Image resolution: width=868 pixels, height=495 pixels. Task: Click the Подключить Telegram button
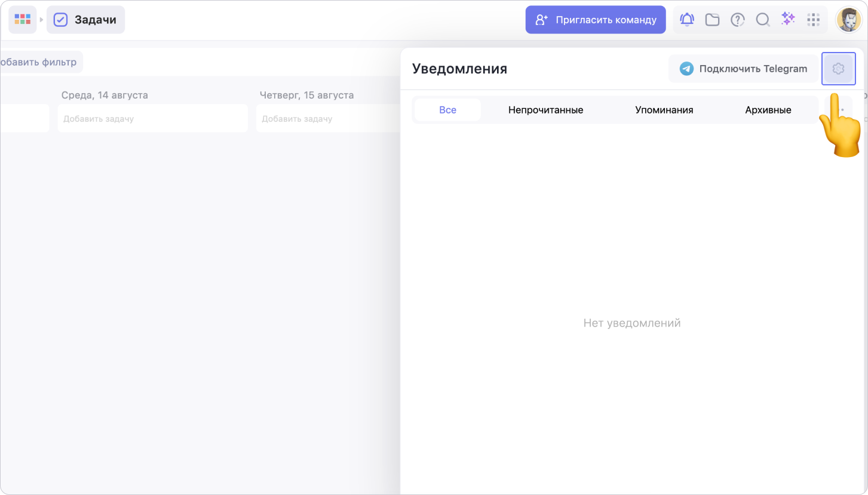click(x=743, y=69)
